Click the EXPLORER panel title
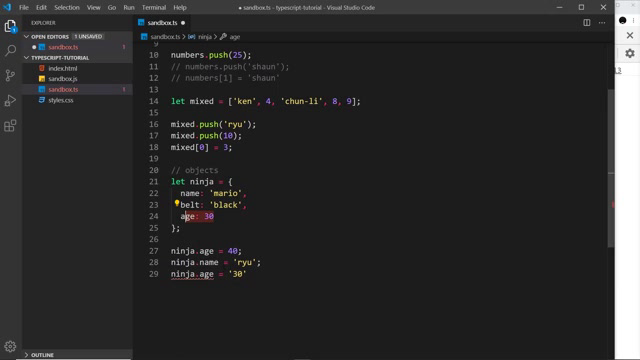This screenshot has width=640, height=360. coord(43,23)
